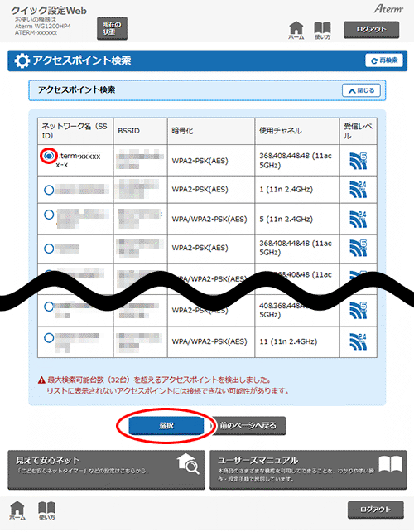Screen dimensions: 414x532
Task: Click the open book icon on ユーザーズマニュアル
Action: tap(390, 464)
